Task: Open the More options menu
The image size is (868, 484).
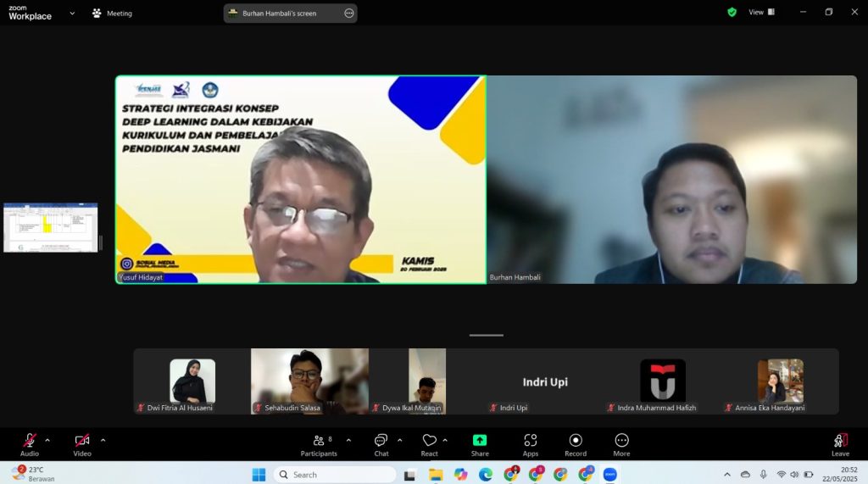Action: click(x=621, y=443)
